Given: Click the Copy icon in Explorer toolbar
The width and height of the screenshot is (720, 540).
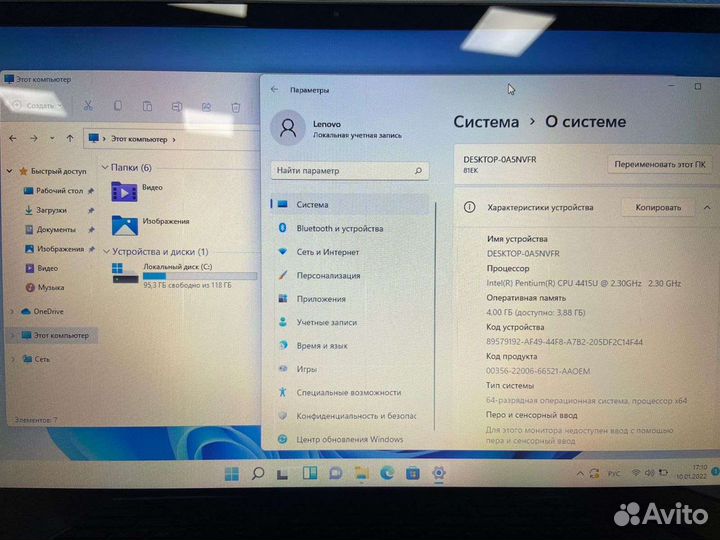Looking at the screenshot, I should coord(118,106).
